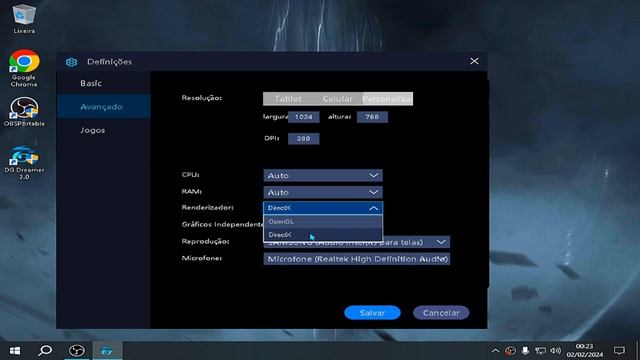Choose the Tablet resolution option
This screenshot has height=360, width=640.
(x=288, y=99)
